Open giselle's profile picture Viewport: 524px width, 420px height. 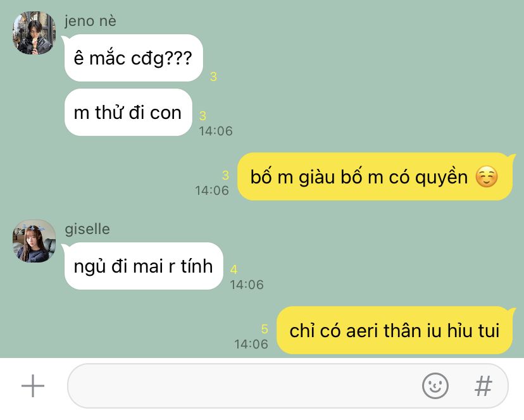pyautogui.click(x=34, y=241)
